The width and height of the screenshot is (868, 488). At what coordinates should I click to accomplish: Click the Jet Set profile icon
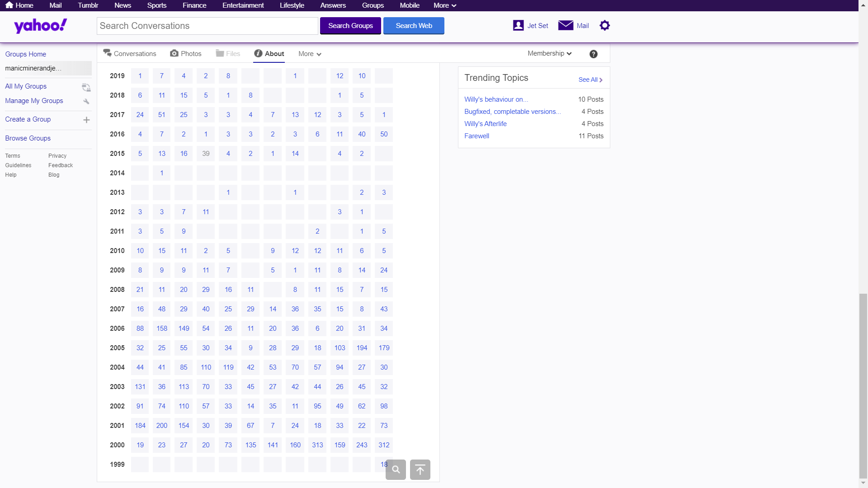tap(518, 25)
